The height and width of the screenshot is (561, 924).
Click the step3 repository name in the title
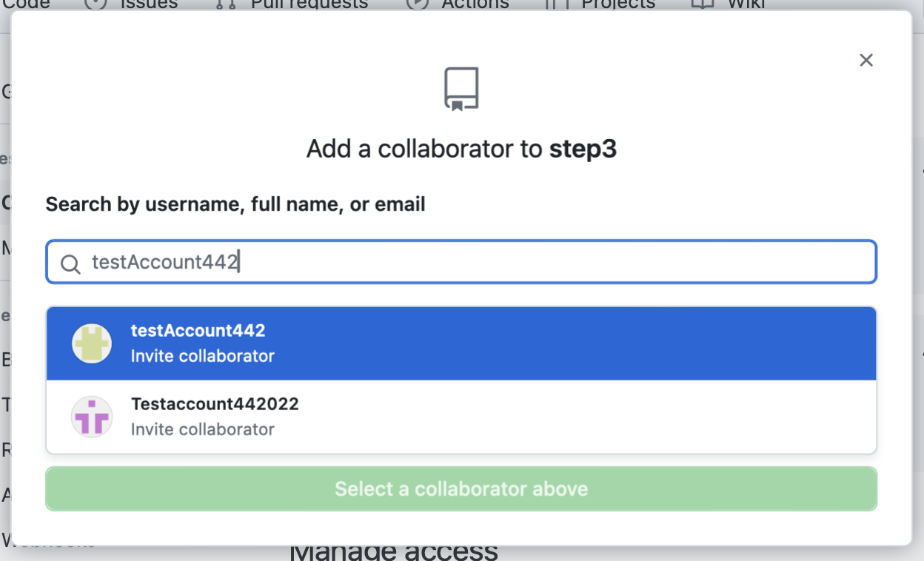click(583, 150)
